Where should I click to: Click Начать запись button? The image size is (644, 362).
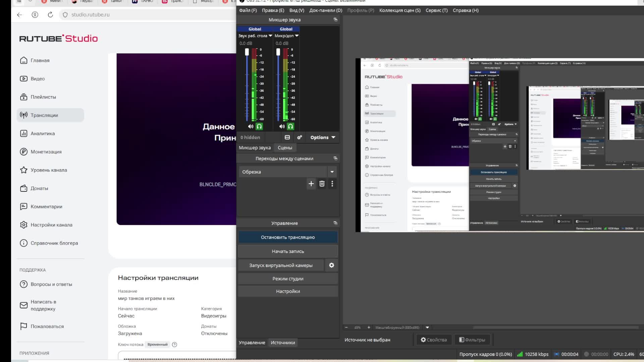[288, 251]
